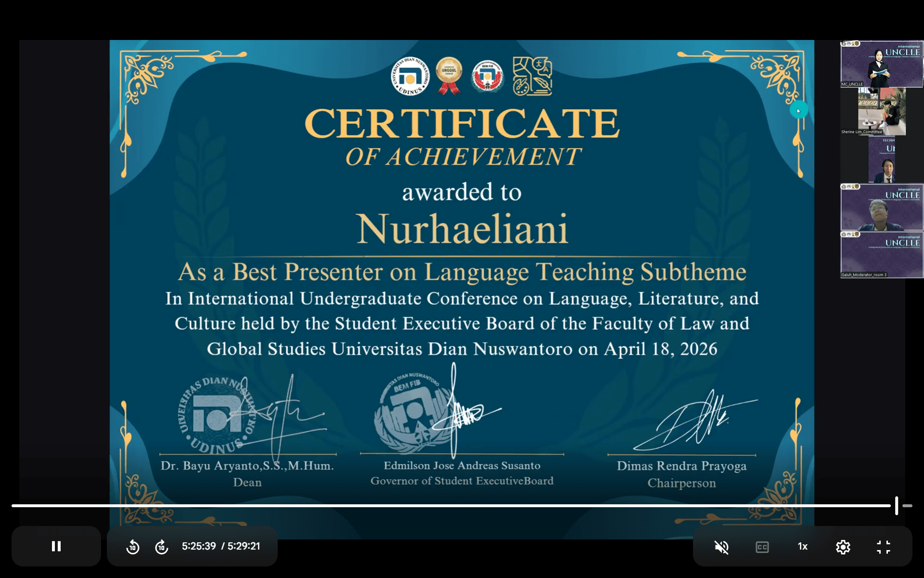The width and height of the screenshot is (924, 578).
Task: Click Governor of Student ExecutiveBoard title
Action: [x=462, y=481]
